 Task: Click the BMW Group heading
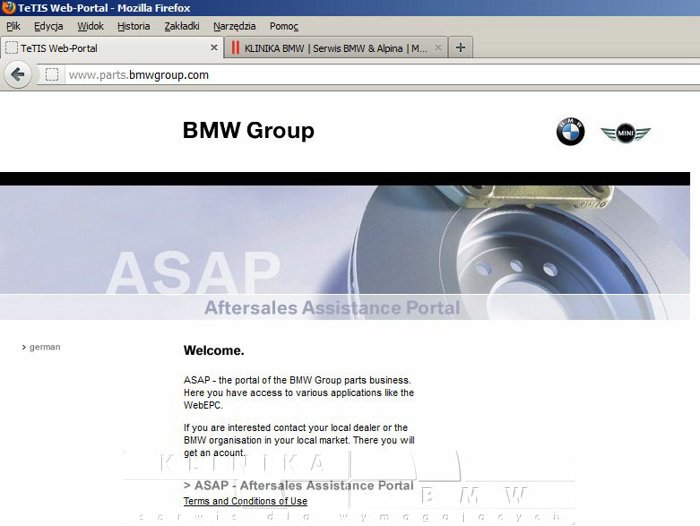pos(248,130)
